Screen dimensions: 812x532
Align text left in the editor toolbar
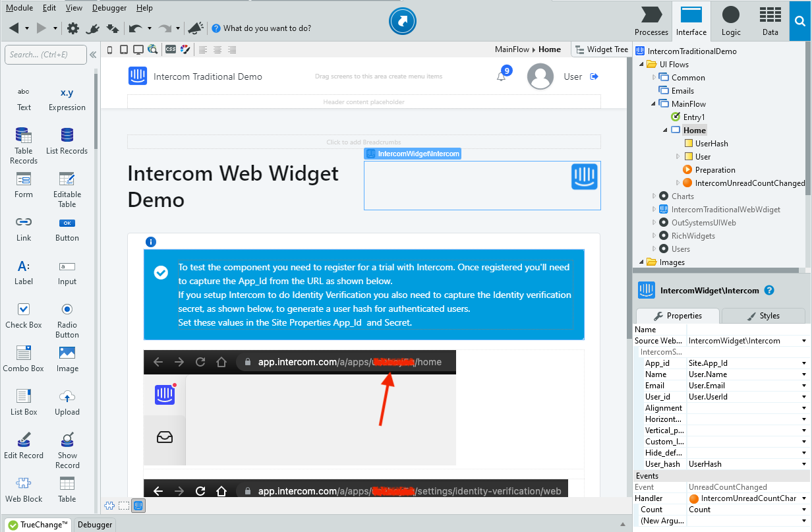pos(203,49)
